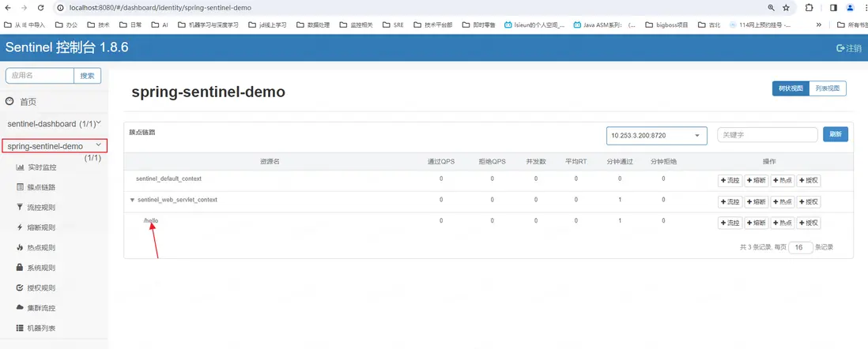Click the Sentinel 控制台 1.8.6 title
The width and height of the screenshot is (868, 349).
(67, 47)
